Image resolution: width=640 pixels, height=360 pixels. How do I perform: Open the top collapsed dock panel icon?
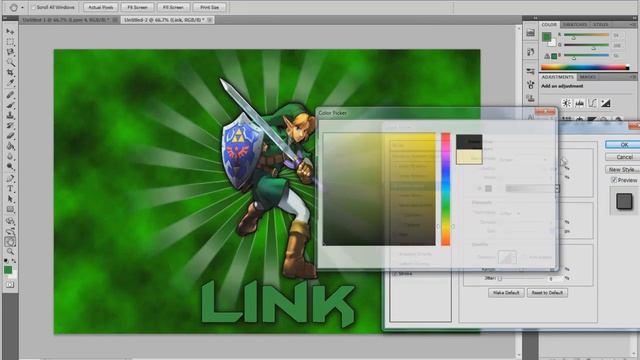tap(530, 33)
